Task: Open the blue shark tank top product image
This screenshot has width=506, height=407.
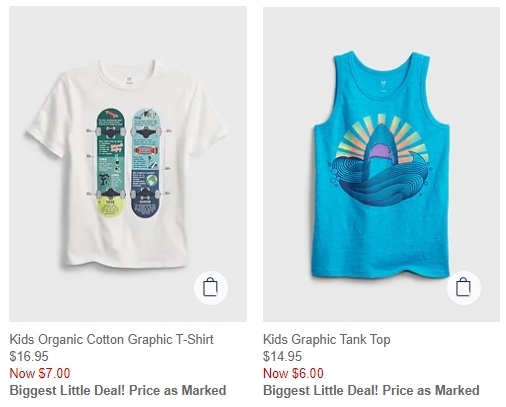Action: (381, 164)
